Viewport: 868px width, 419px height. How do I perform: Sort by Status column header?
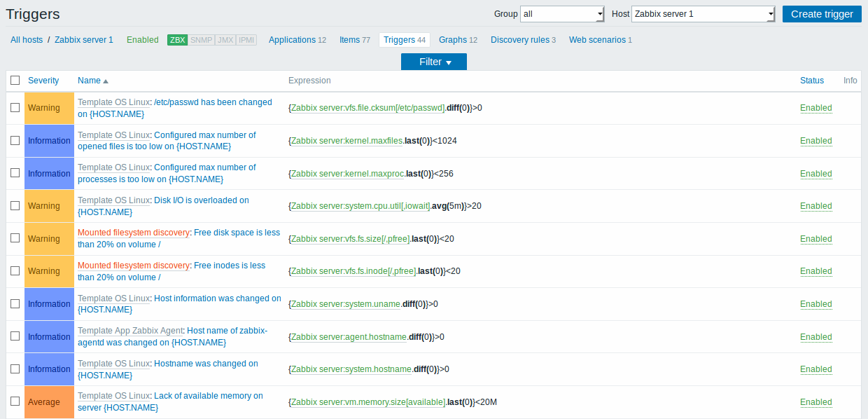[812, 81]
